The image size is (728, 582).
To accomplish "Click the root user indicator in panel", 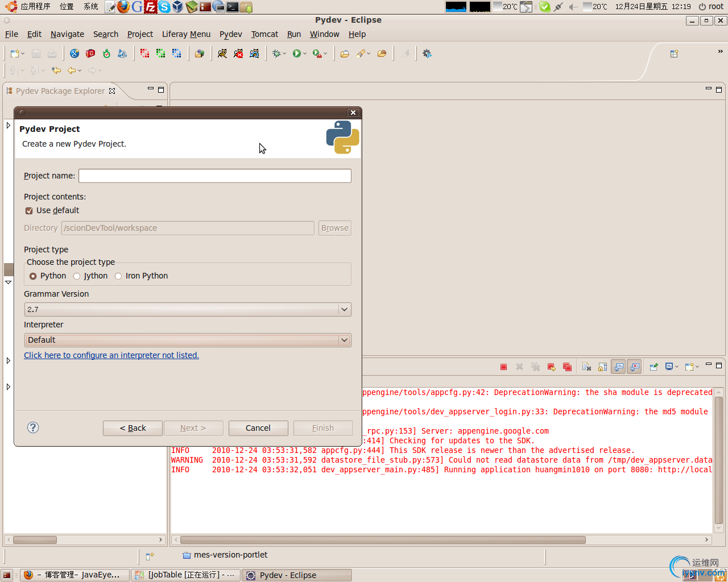I will tap(711, 7).
